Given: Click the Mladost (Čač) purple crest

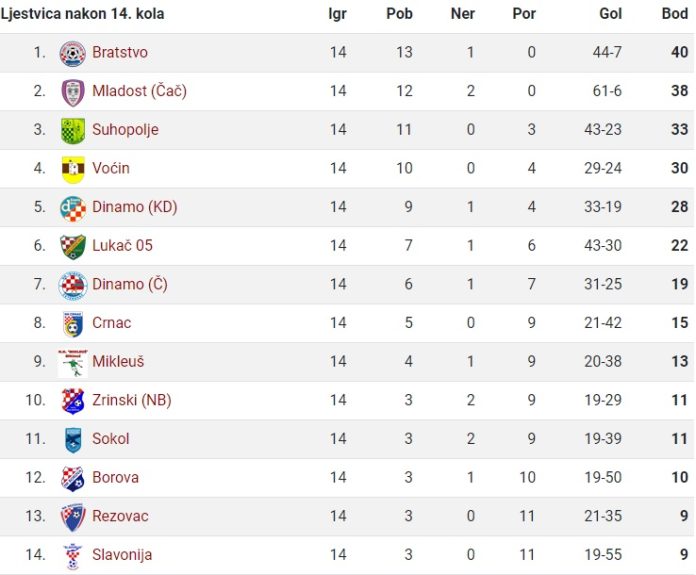Looking at the screenshot, I should [x=72, y=92].
